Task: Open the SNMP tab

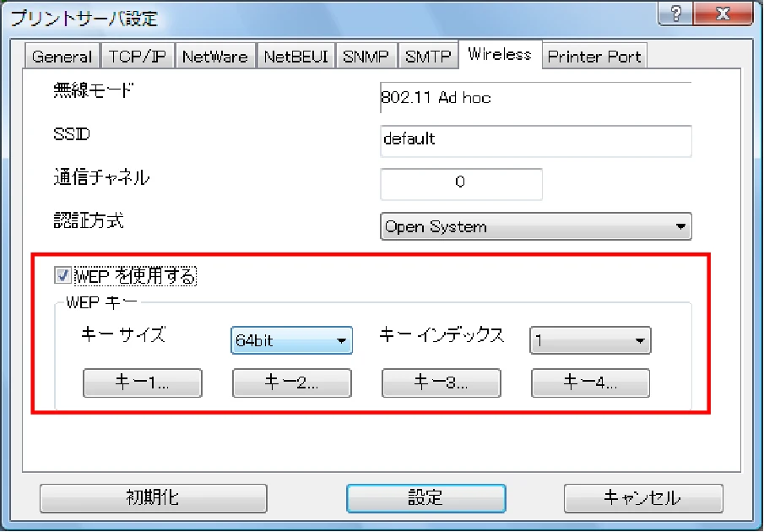Action: pyautogui.click(x=366, y=56)
